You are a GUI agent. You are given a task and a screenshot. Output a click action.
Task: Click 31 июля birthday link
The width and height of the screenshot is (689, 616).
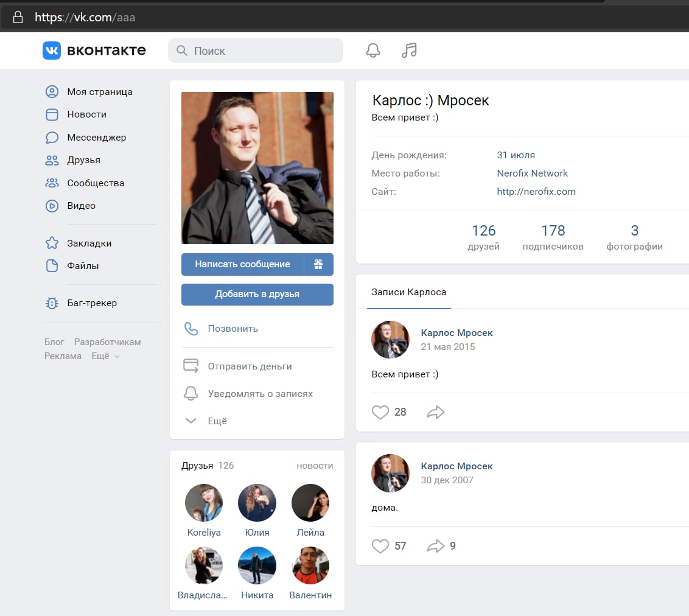point(516,155)
